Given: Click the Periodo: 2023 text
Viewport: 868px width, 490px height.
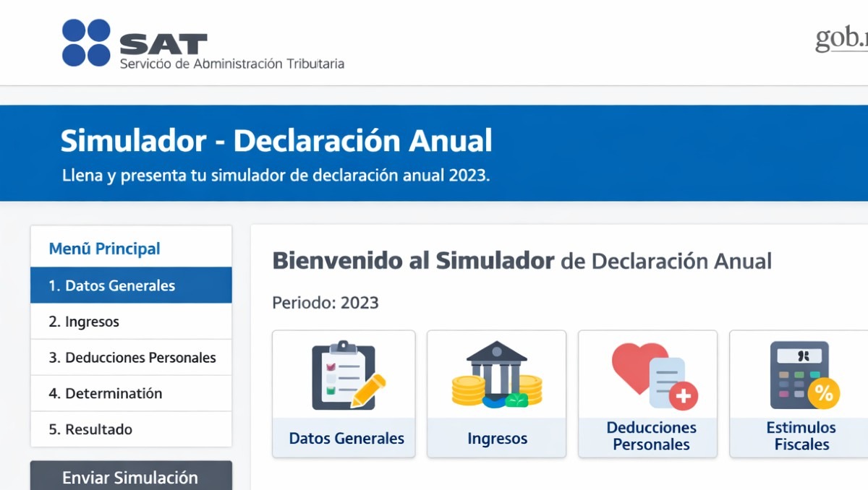Looking at the screenshot, I should point(325,303).
